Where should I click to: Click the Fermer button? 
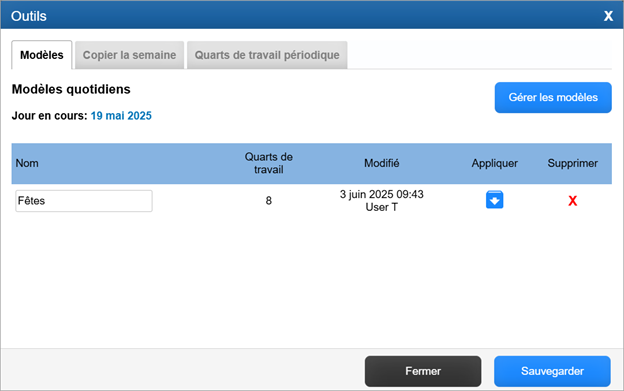(x=423, y=371)
